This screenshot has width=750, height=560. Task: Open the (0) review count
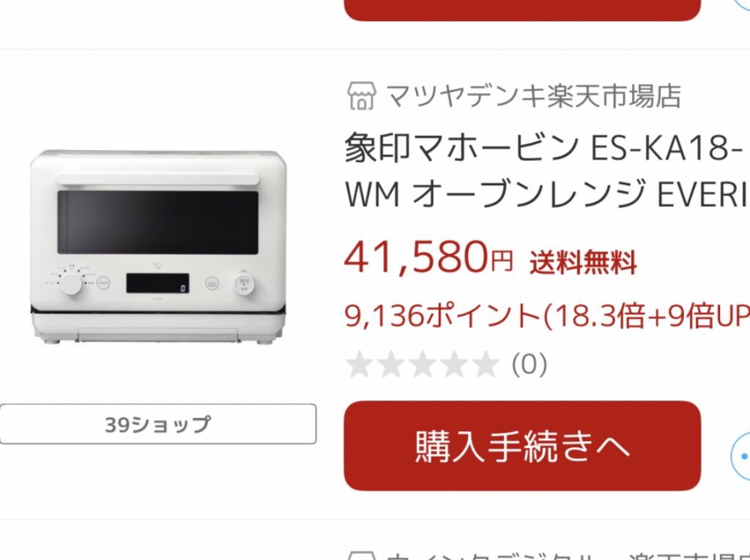click(530, 365)
